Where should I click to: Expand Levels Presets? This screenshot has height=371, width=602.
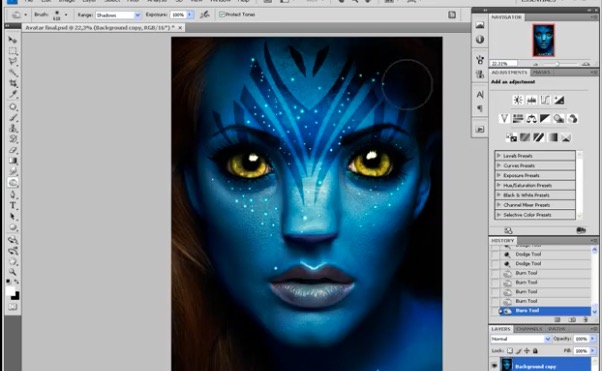pyautogui.click(x=499, y=156)
